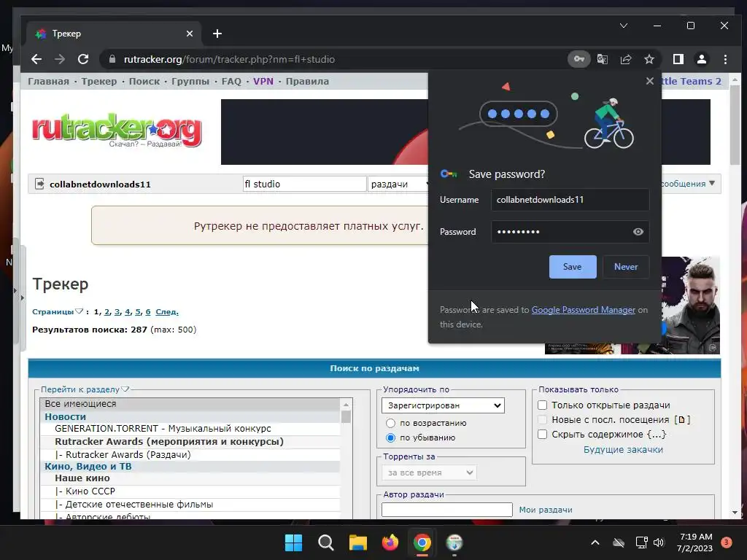Click the Password field in the popup

(x=570, y=231)
